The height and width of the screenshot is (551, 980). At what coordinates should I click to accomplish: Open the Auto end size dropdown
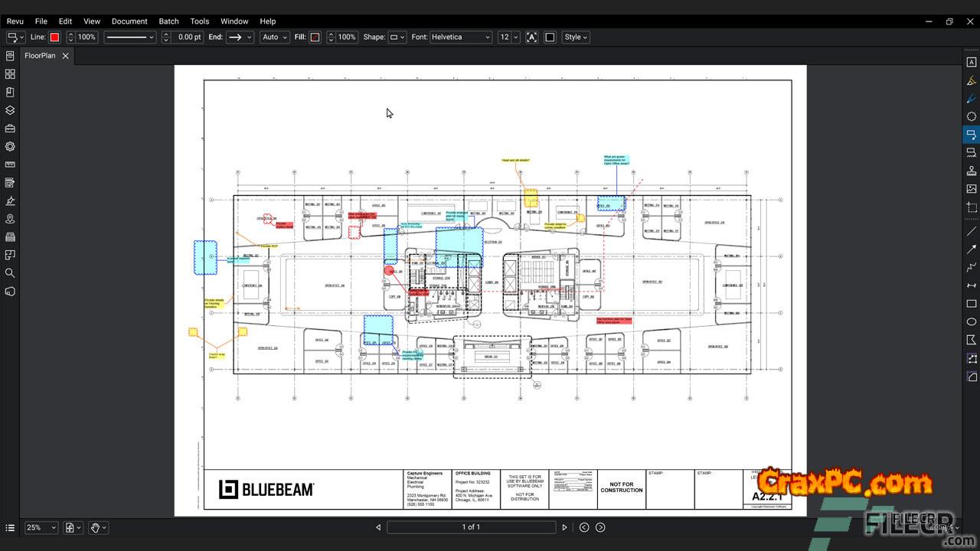tap(274, 37)
